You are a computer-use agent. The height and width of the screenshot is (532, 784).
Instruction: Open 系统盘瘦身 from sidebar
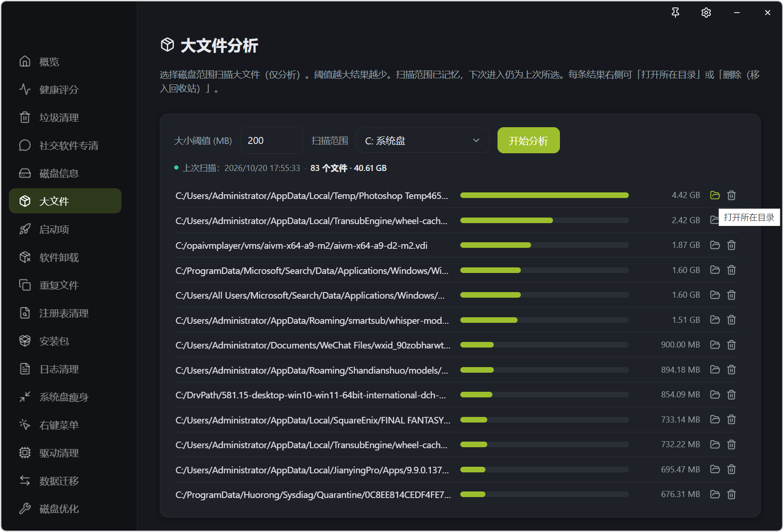point(65,397)
